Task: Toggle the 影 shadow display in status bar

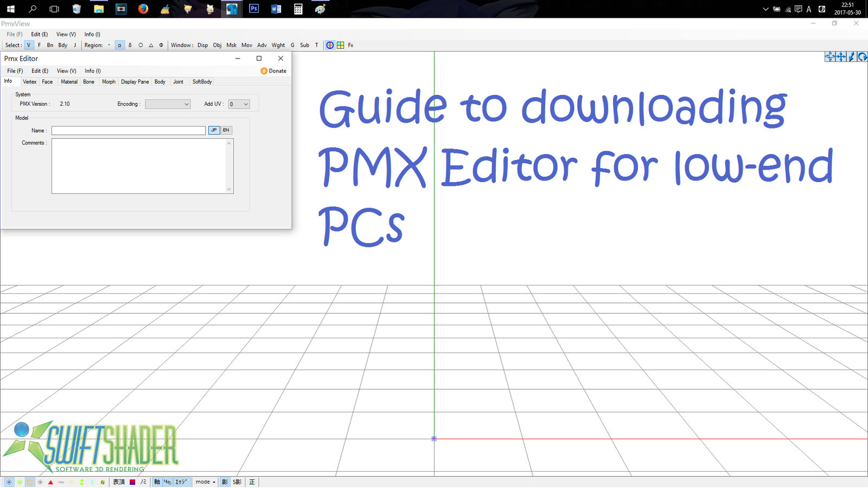Action: (224, 481)
